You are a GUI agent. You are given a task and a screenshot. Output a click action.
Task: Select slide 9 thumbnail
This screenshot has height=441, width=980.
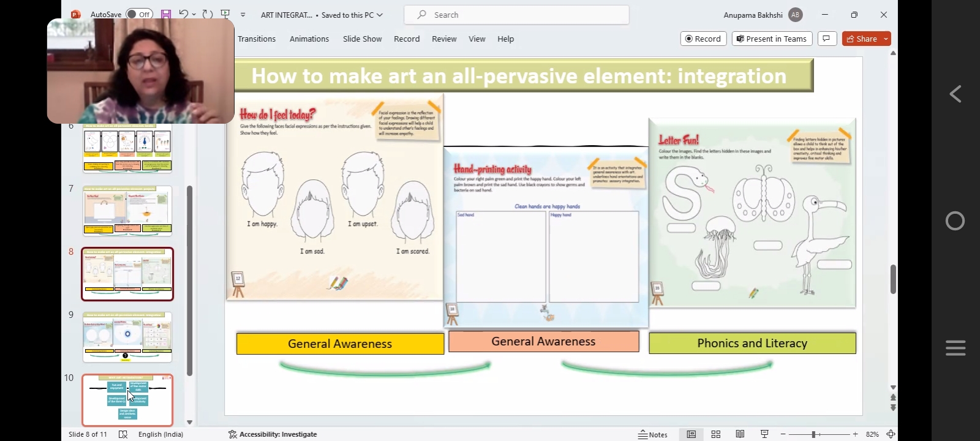pyautogui.click(x=127, y=337)
